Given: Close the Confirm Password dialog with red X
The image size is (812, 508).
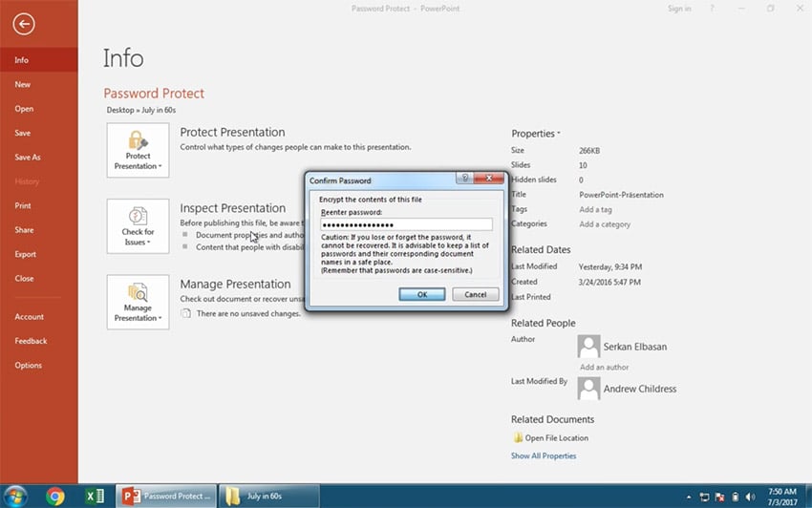Looking at the screenshot, I should (x=488, y=179).
